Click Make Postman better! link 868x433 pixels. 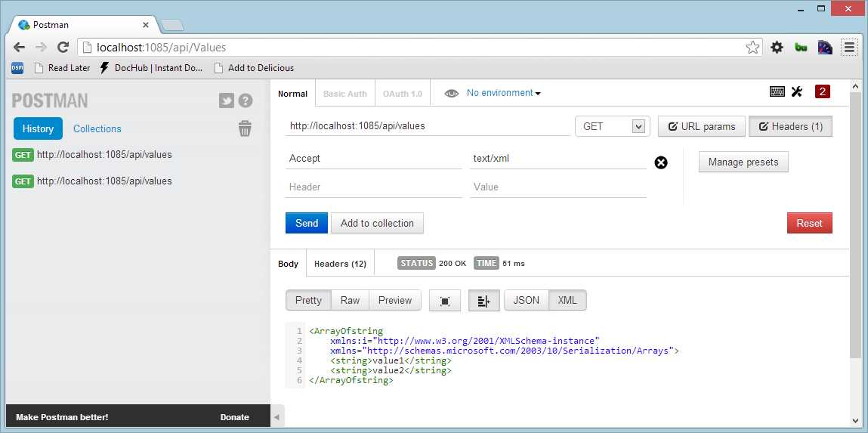point(62,417)
